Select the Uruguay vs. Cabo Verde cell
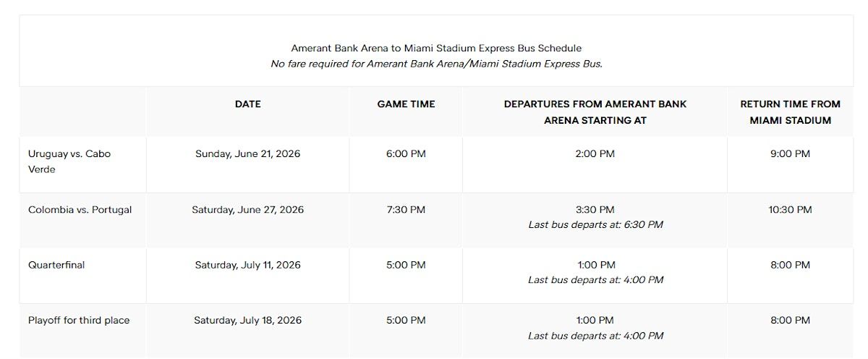 (69, 161)
